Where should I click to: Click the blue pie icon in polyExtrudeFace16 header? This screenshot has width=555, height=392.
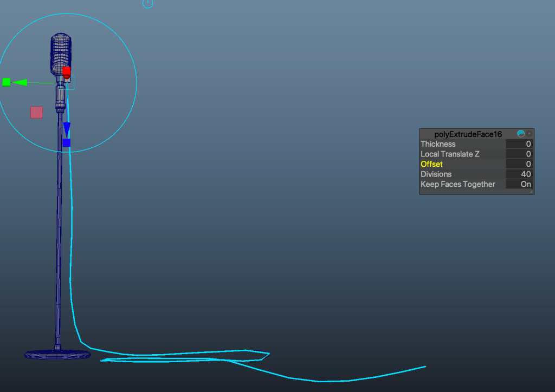pos(521,134)
